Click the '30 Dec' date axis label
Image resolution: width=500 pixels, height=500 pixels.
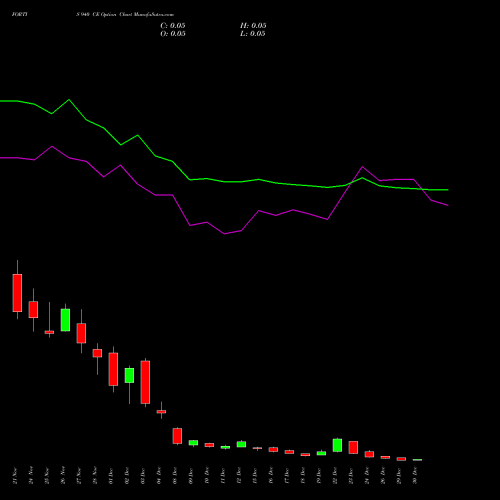(x=415, y=476)
